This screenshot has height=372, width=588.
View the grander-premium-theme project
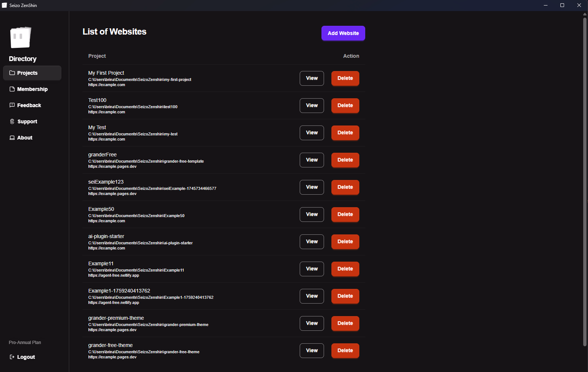(x=312, y=323)
